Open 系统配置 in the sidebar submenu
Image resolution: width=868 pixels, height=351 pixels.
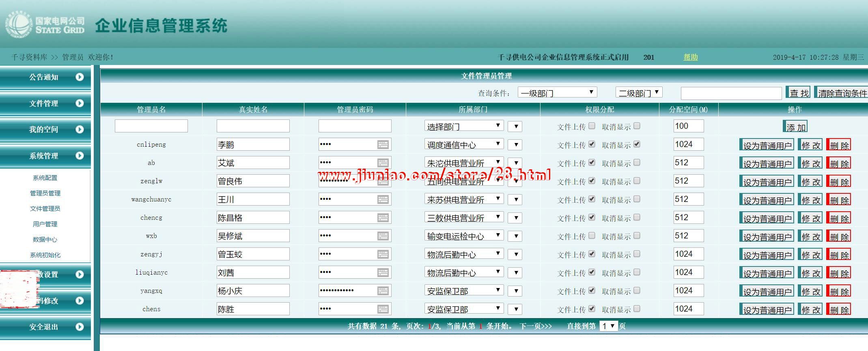[x=45, y=178]
